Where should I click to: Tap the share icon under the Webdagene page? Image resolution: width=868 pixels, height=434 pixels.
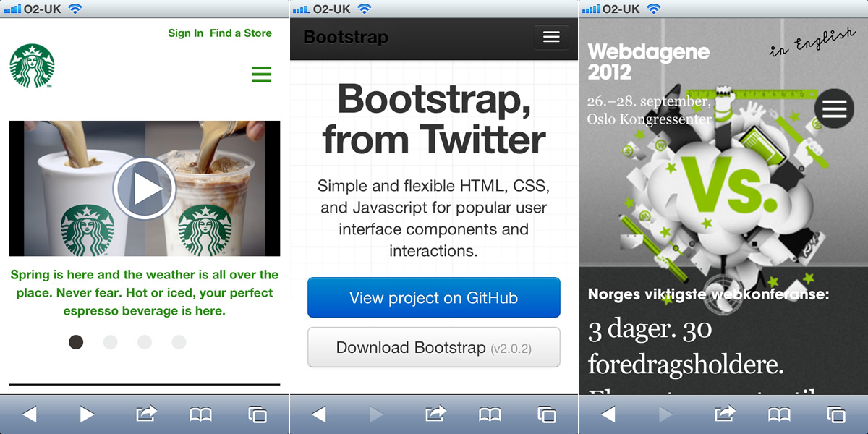724,414
